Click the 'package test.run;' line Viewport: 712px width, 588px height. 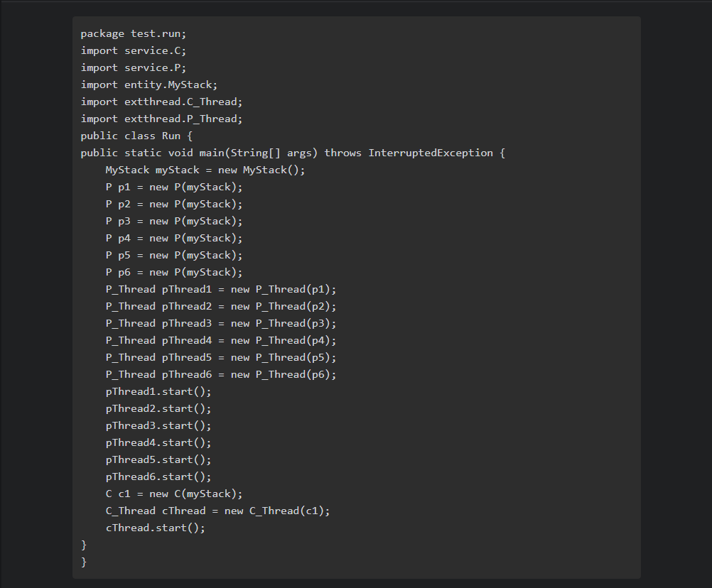point(133,33)
